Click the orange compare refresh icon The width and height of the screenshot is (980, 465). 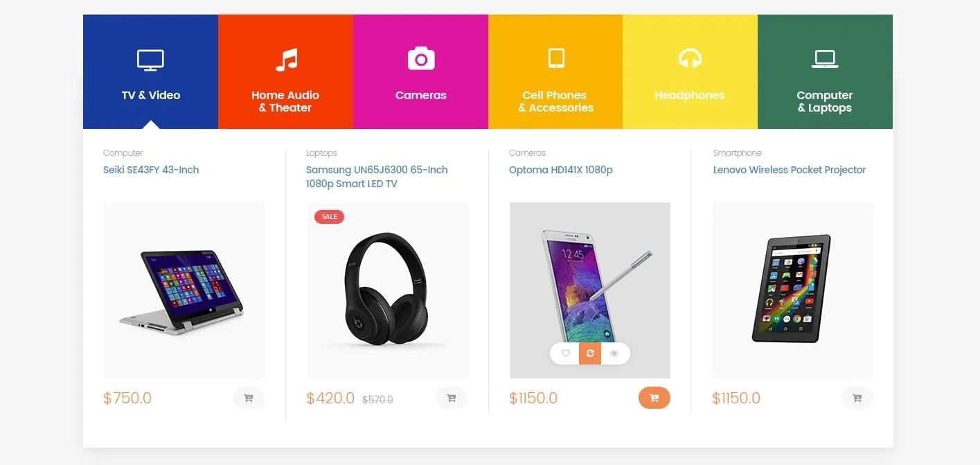pyautogui.click(x=590, y=353)
